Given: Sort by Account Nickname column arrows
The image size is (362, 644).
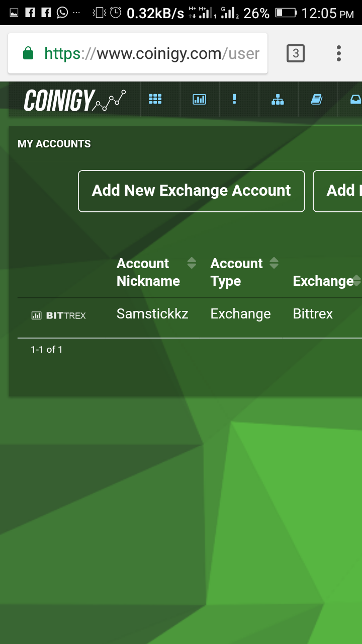Looking at the screenshot, I should point(192,263).
